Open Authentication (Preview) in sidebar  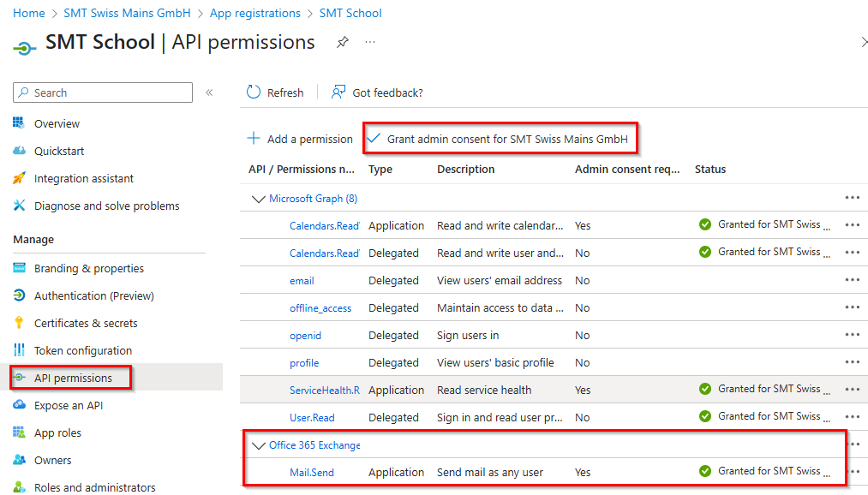click(93, 295)
